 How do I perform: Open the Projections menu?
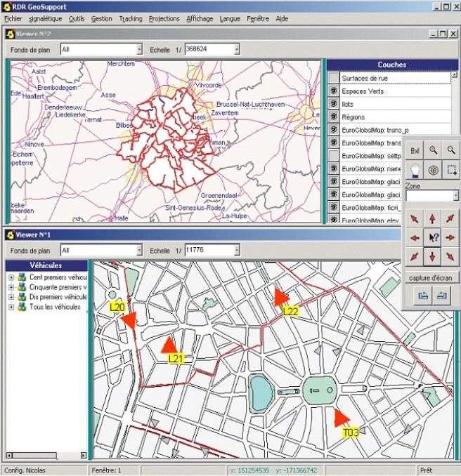tap(164, 18)
